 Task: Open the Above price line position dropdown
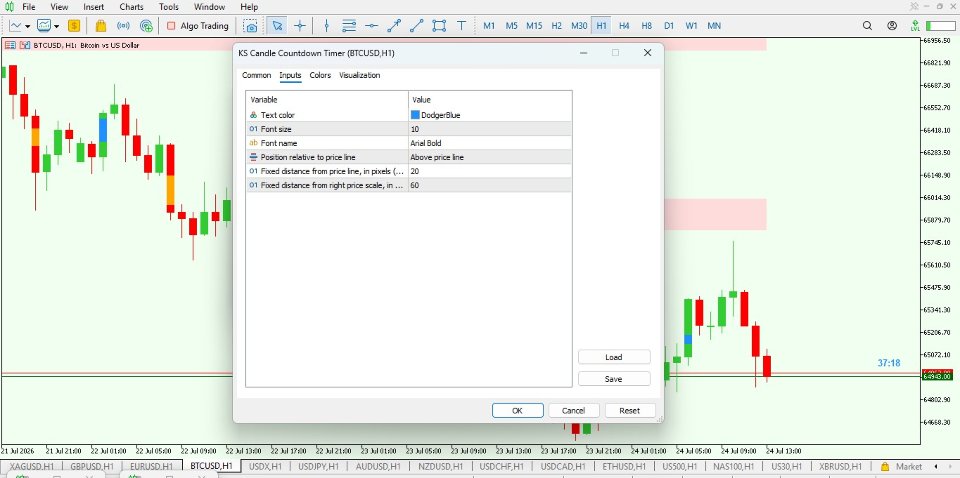tap(490, 157)
